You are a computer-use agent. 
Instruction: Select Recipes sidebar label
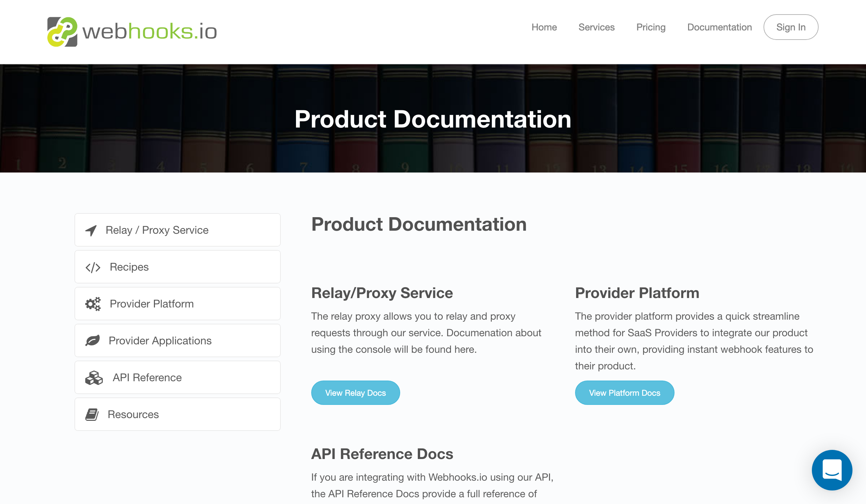point(129,267)
